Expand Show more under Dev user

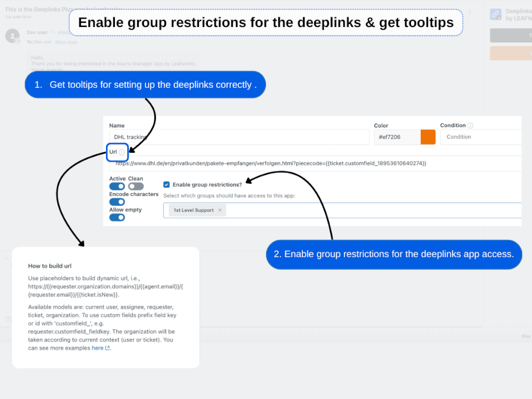(66, 42)
